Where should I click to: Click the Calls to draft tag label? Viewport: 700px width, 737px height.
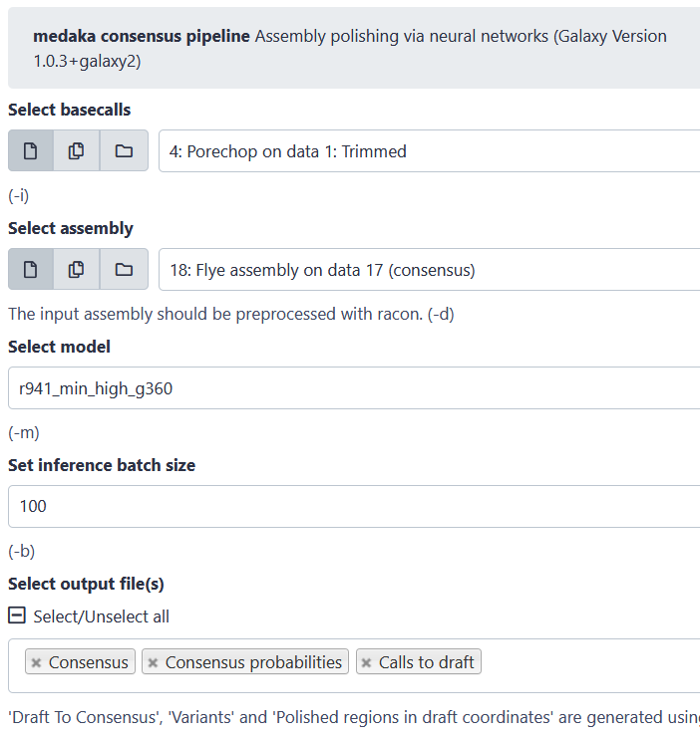click(427, 662)
